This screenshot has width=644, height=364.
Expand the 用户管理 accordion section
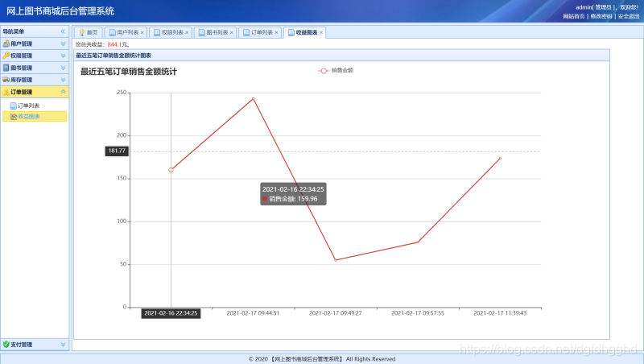tap(63, 43)
